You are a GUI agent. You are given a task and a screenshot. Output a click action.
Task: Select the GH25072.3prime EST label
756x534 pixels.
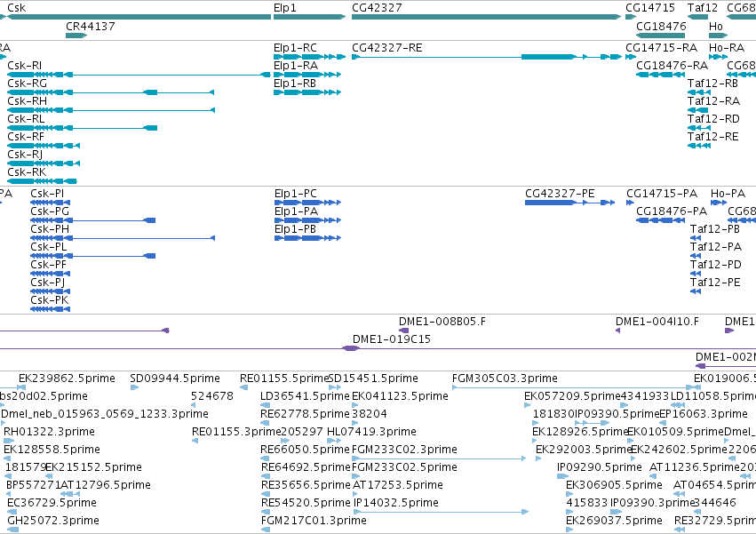pos(53,521)
